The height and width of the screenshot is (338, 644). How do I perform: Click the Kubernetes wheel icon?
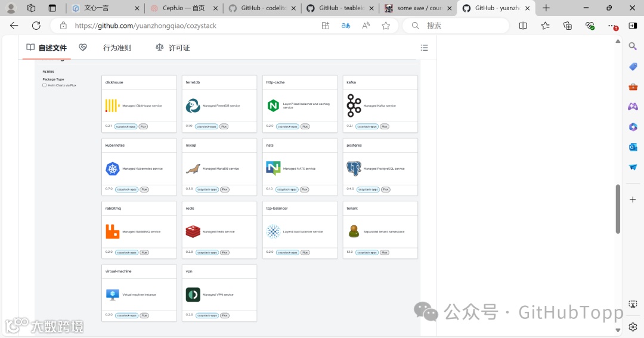112,169
